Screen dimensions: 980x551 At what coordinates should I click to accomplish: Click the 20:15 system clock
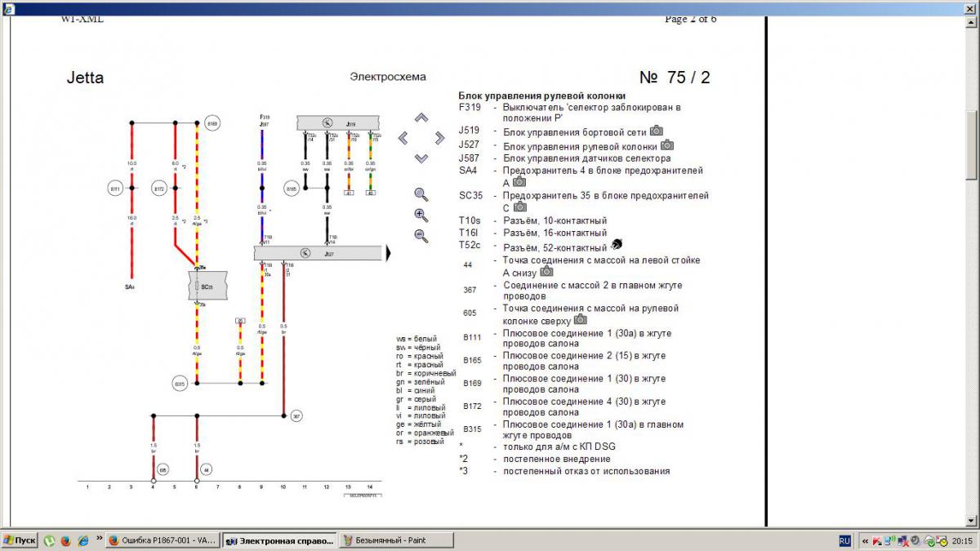tap(961, 540)
